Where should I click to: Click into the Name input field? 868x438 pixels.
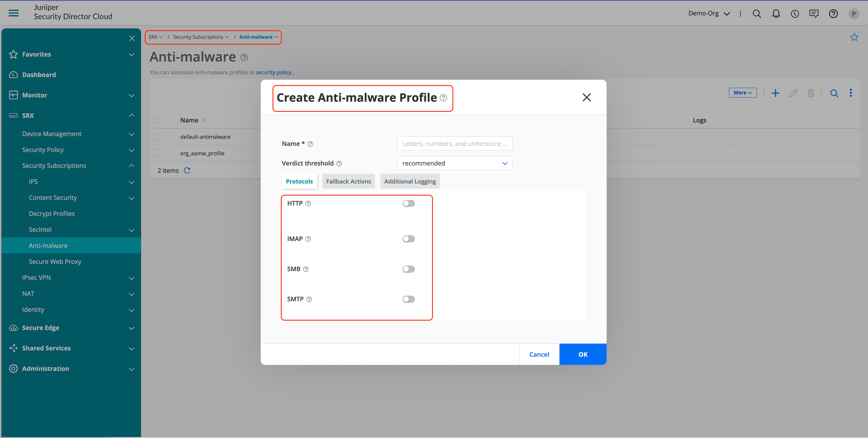click(455, 144)
